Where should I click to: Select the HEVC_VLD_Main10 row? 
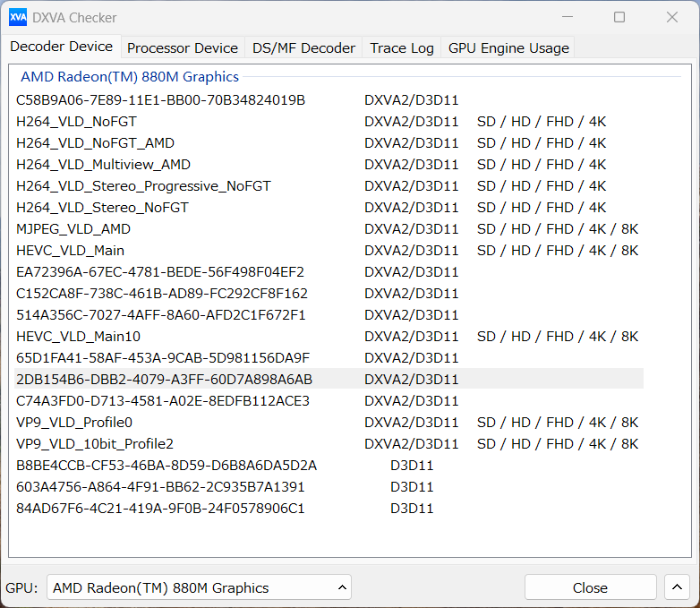click(329, 337)
